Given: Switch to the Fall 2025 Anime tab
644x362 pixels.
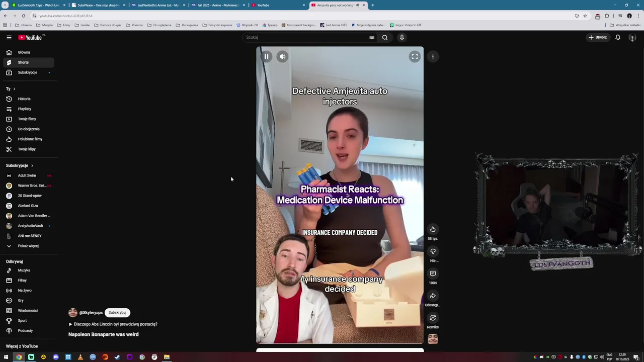Looking at the screenshot, I should pos(218,5).
